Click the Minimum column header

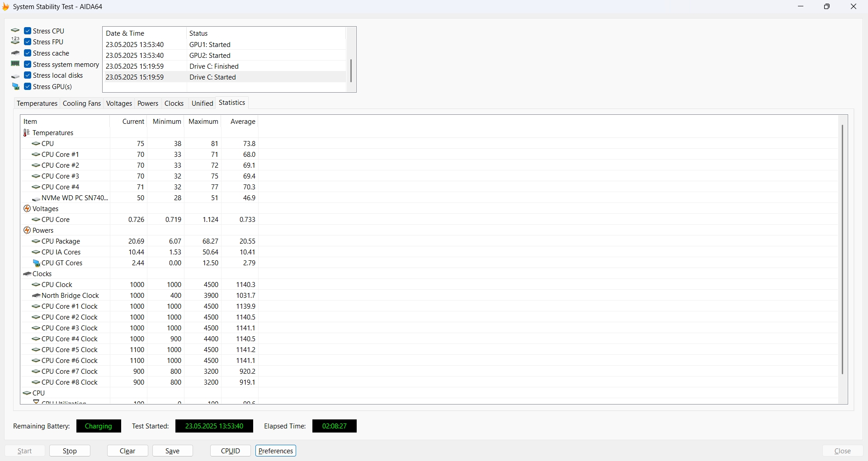click(166, 122)
